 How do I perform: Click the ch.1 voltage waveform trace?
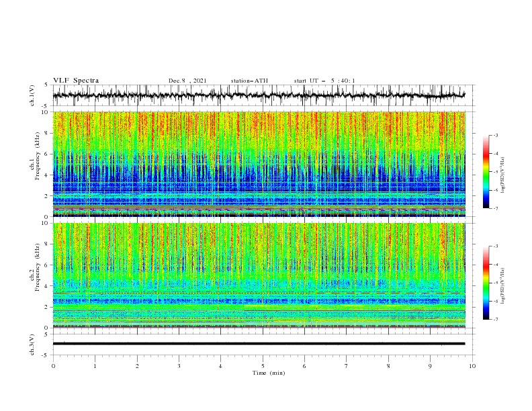259,95
